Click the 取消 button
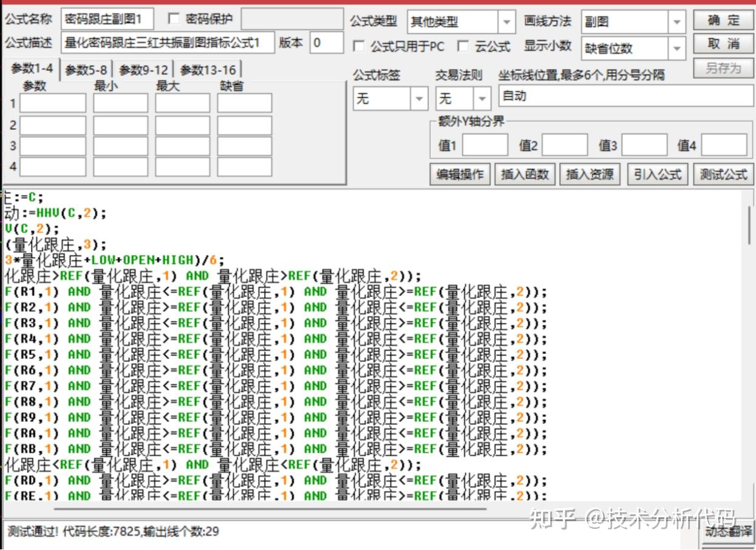This screenshot has width=756, height=550. point(723,44)
